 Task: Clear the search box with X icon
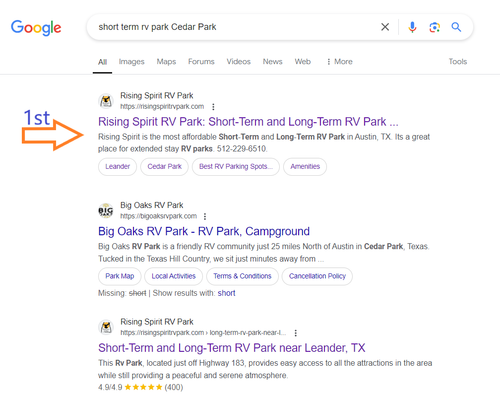385,27
